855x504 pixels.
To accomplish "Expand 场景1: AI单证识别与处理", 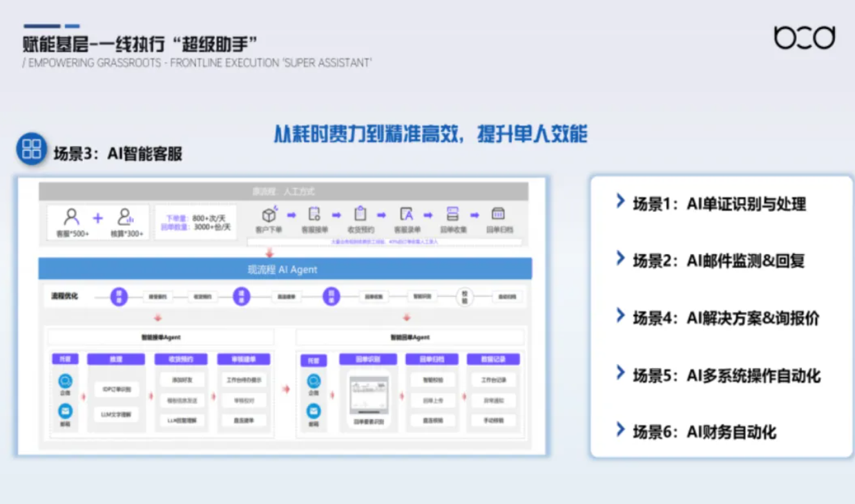I will click(x=718, y=204).
